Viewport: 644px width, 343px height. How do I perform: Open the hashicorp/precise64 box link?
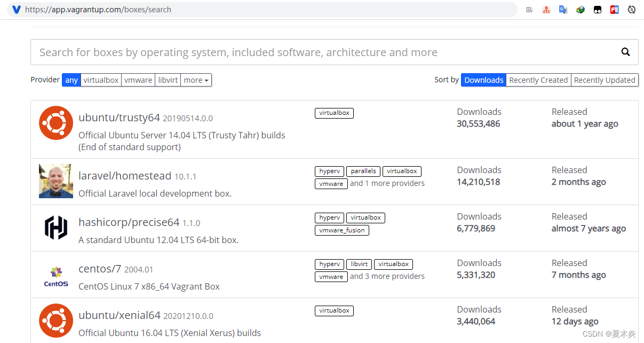point(129,222)
